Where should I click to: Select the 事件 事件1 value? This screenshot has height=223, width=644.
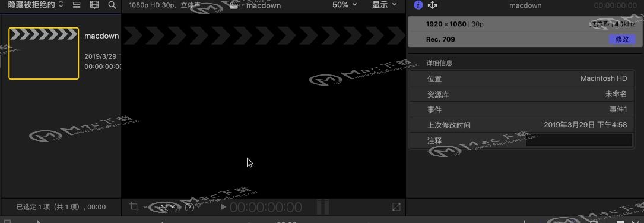618,109
